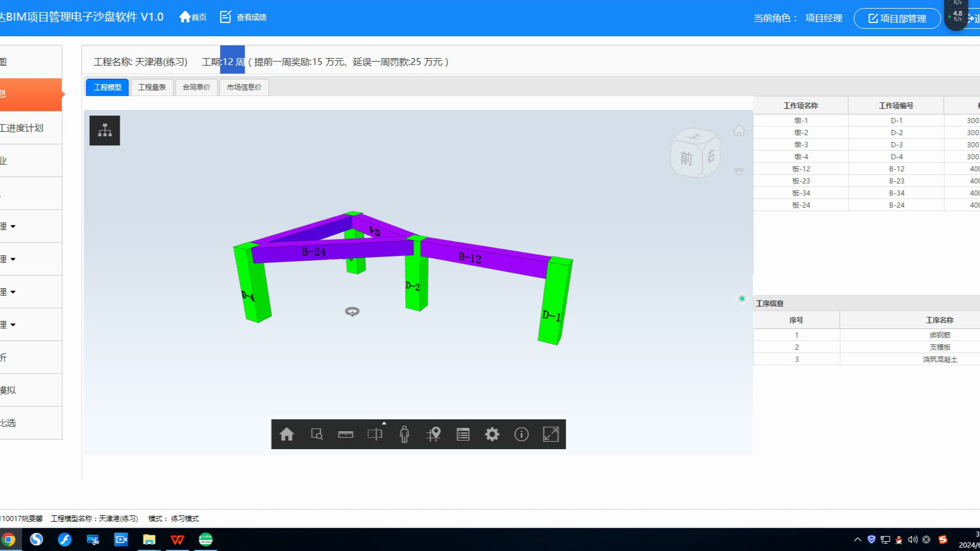Screen dimensions: 980x551
Task: Click the D-1 code cell in table
Action: coord(897,120)
